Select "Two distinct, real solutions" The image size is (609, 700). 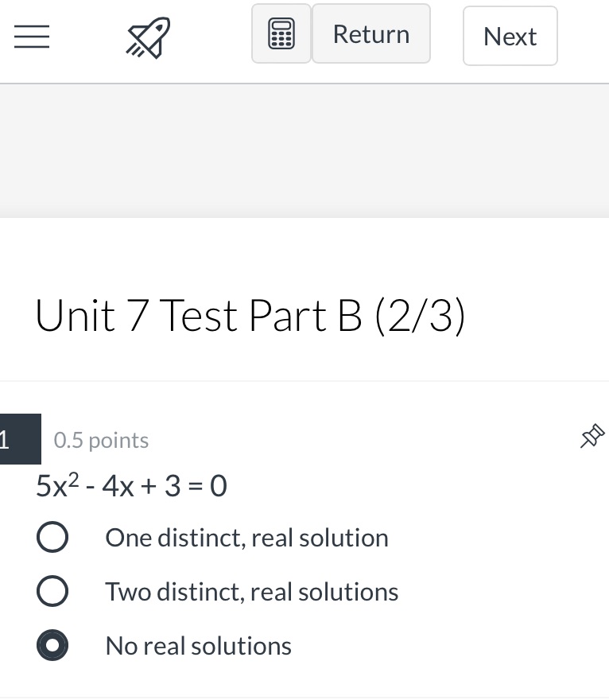click(x=52, y=591)
